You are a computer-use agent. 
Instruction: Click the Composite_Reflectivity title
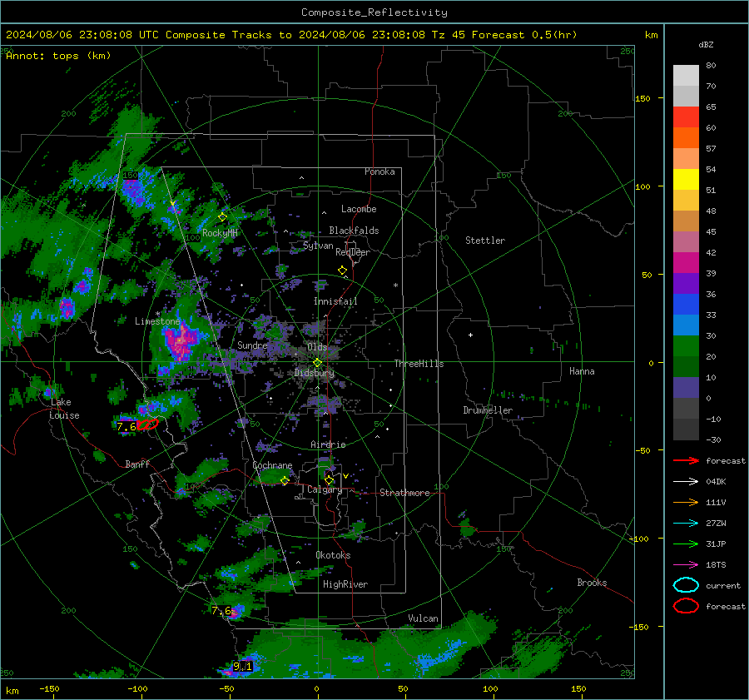click(x=374, y=12)
